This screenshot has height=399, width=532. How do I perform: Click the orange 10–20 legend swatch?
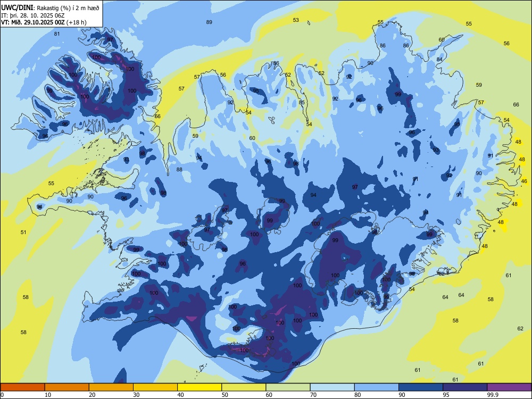coord(67,387)
